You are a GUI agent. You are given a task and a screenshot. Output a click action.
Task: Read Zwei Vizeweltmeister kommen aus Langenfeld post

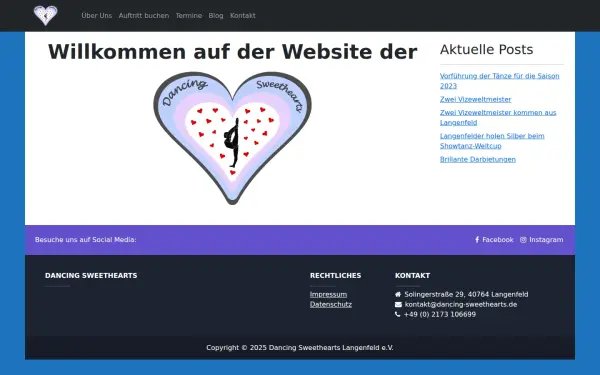point(498,117)
